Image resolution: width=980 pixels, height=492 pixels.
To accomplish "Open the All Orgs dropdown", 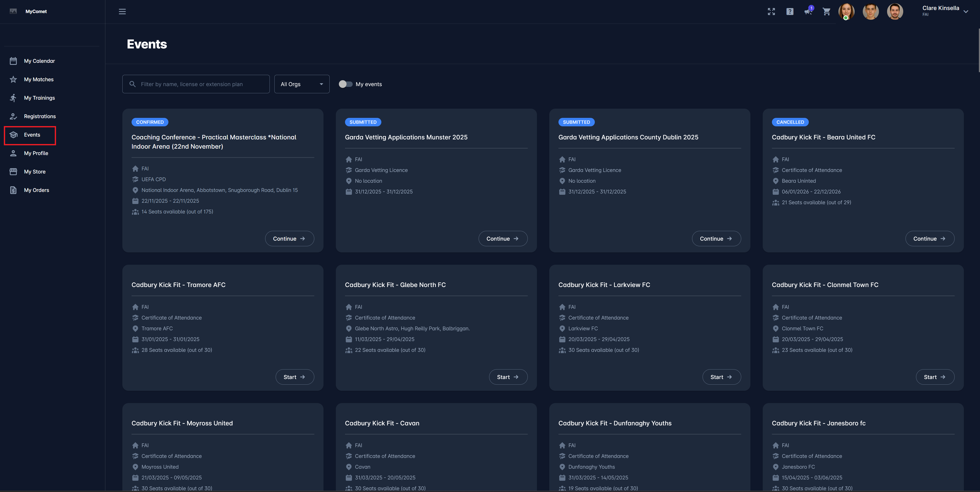I will 302,84.
